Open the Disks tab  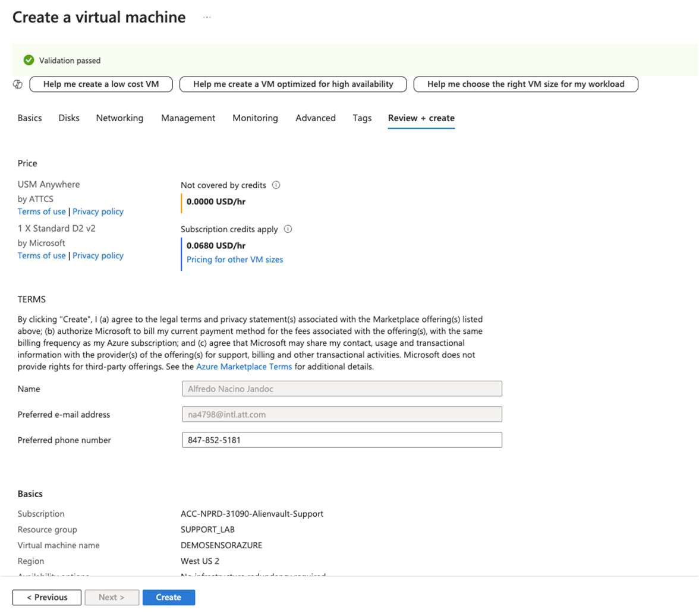pyautogui.click(x=68, y=118)
